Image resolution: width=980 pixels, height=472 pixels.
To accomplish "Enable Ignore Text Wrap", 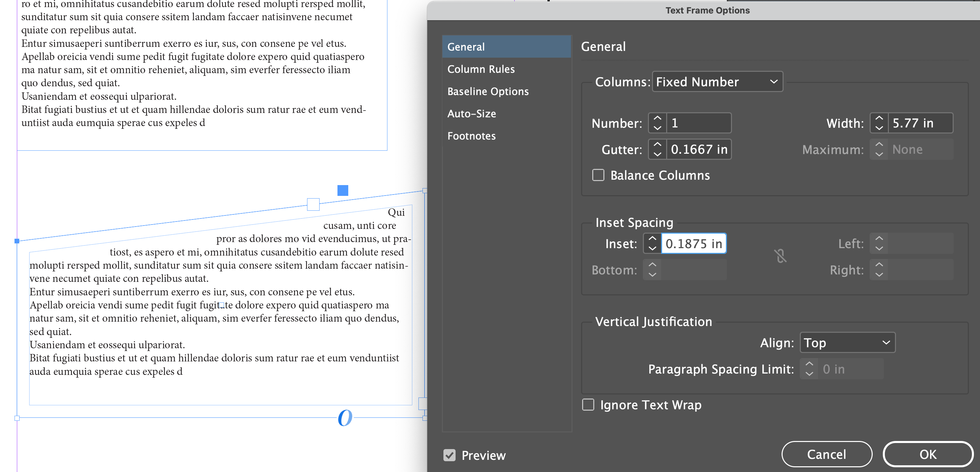I will point(588,405).
